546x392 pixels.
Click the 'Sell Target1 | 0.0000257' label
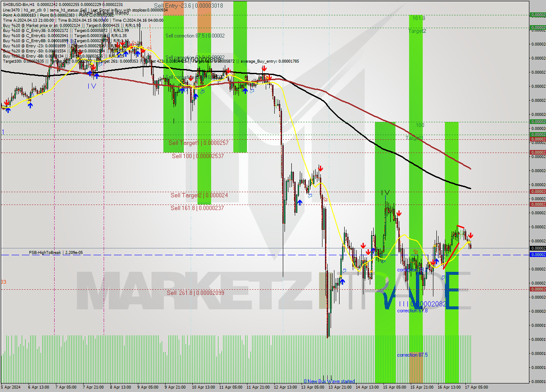pos(198,143)
